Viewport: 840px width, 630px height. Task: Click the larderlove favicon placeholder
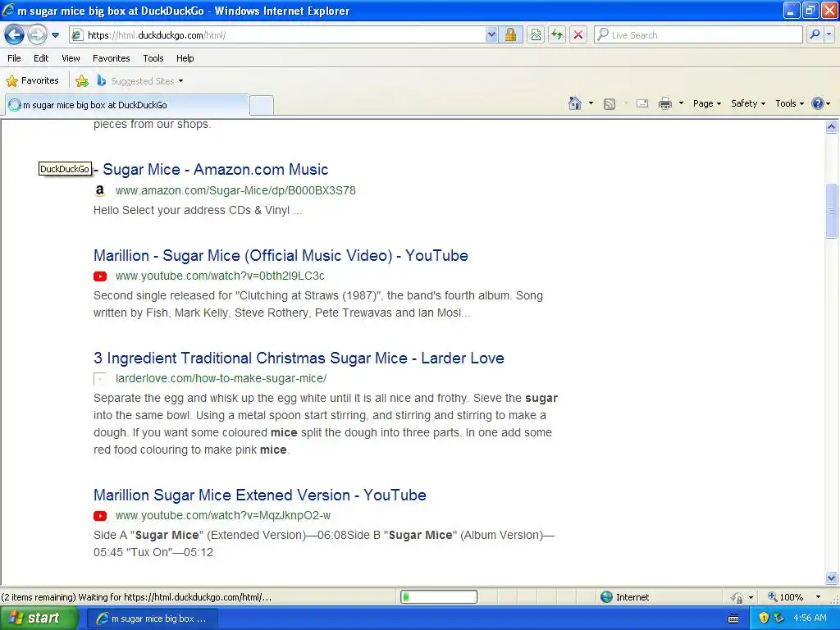pos(99,379)
